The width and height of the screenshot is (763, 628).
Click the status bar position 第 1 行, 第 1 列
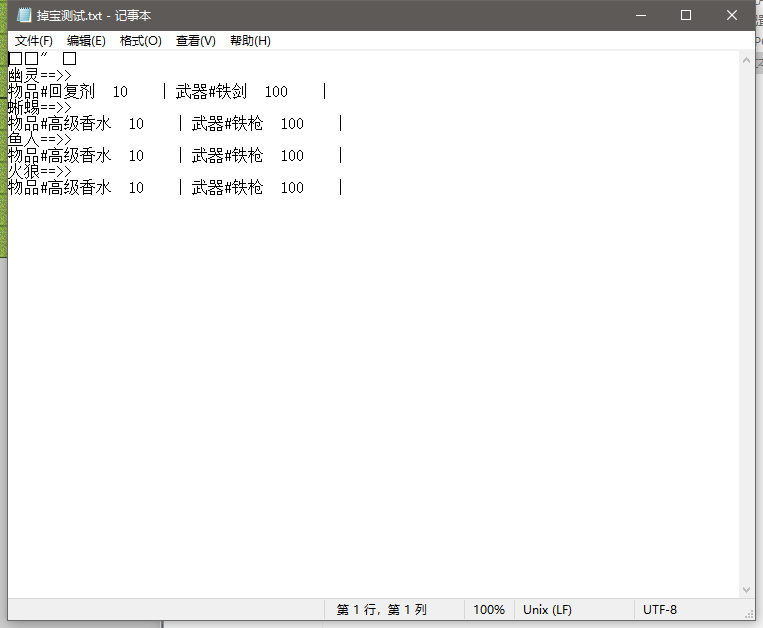coord(382,610)
